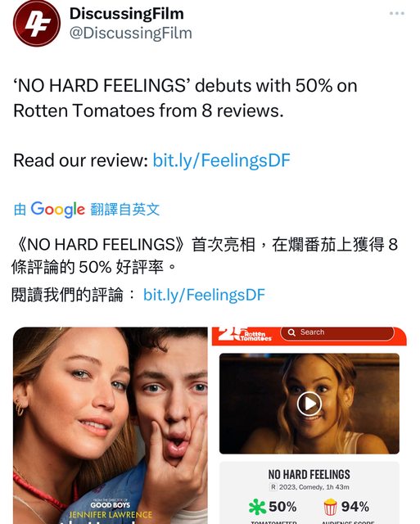Click the popcorn bucket audience score icon
Screen dimensions: 420x524
[x=330, y=507]
